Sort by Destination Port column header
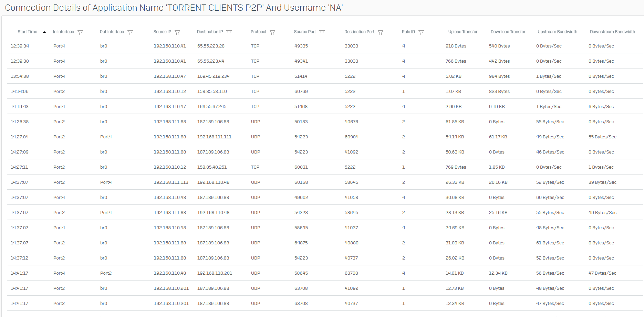 (359, 32)
